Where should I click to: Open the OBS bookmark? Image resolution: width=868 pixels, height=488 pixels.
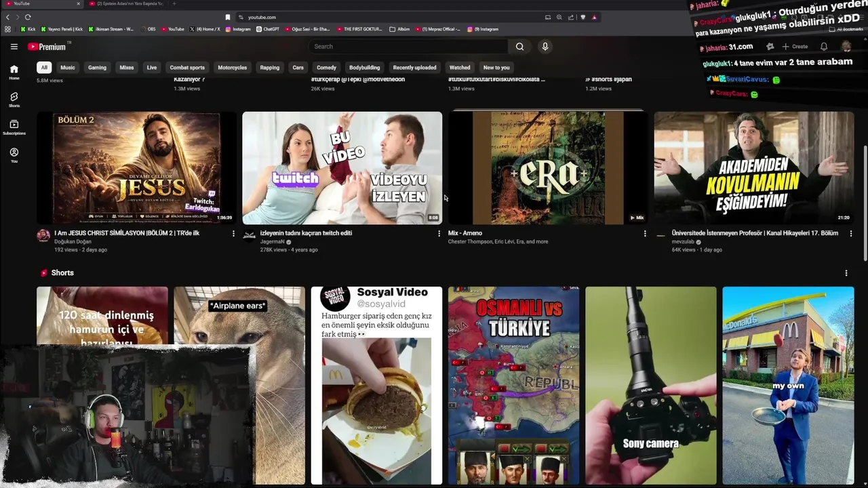pyautogui.click(x=147, y=29)
